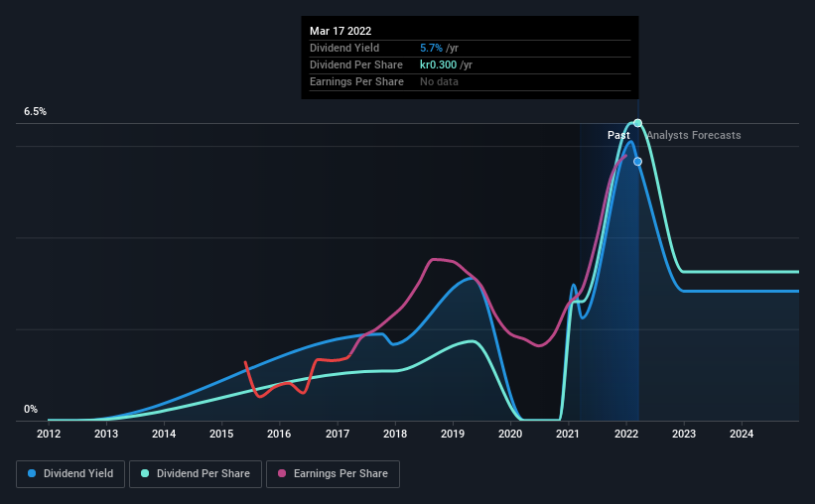Viewport: 815px width, 504px height.
Task: Click the 6.5% y-axis label
Action: click(35, 112)
